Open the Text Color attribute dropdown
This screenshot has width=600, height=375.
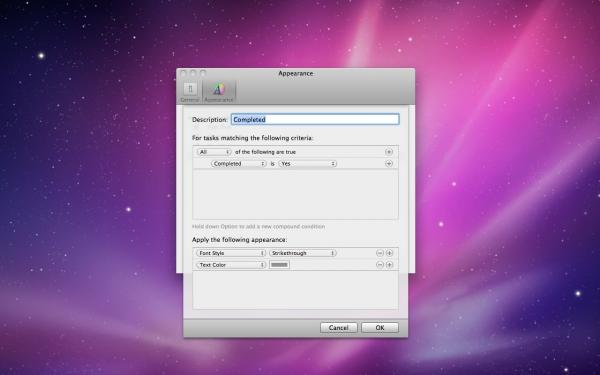[x=231, y=265]
